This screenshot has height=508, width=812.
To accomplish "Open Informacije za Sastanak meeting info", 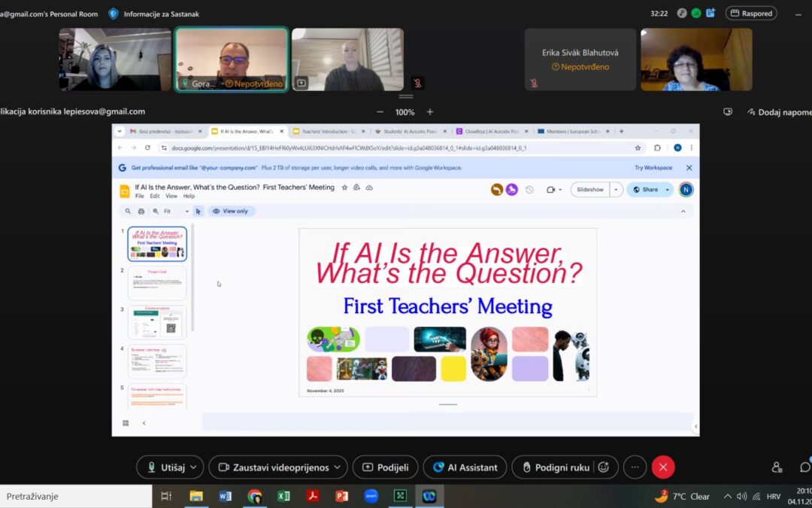I will tap(154, 14).
